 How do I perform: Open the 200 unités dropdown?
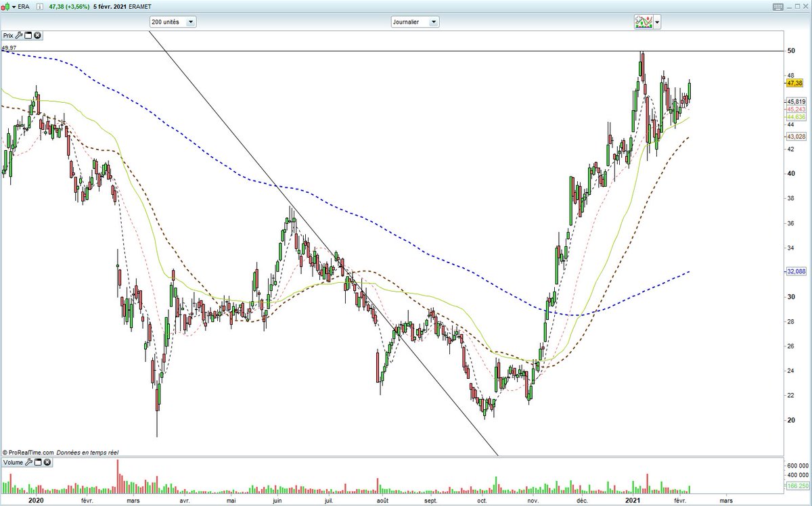[173, 22]
